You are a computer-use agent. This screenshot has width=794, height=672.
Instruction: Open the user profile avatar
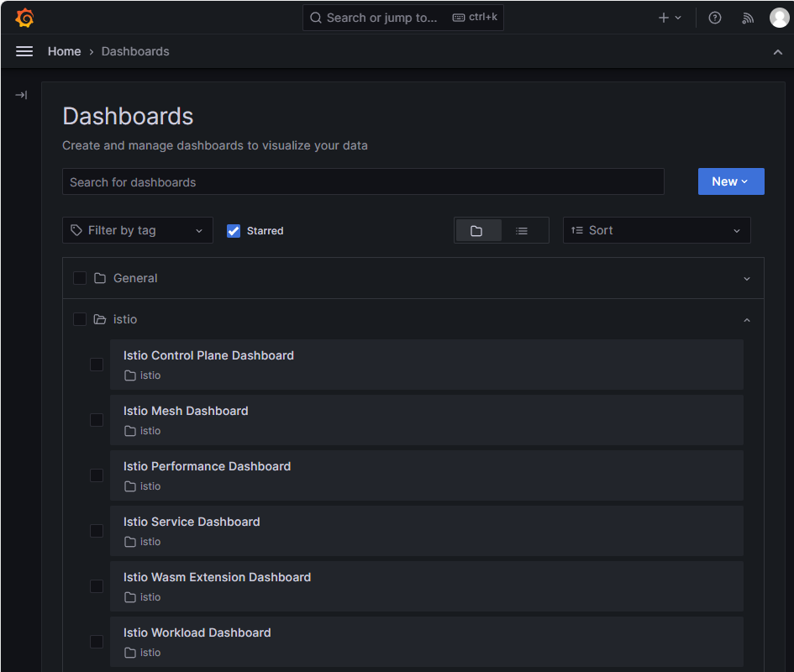779,18
